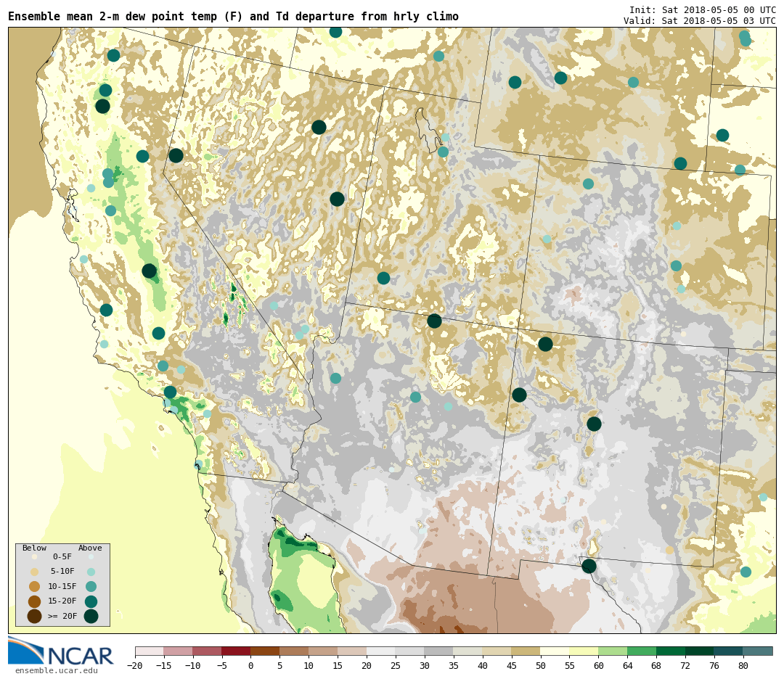Click the orange-brown '10-15F' Below legend dot

35,587
